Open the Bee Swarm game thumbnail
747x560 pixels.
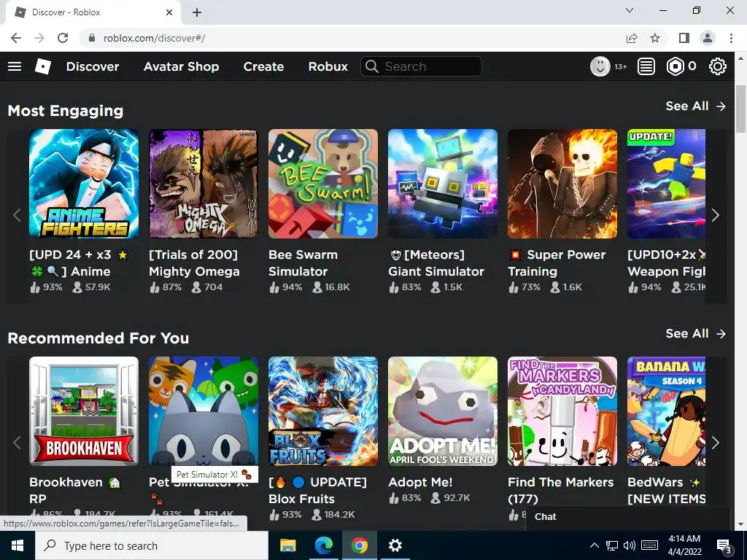[323, 184]
